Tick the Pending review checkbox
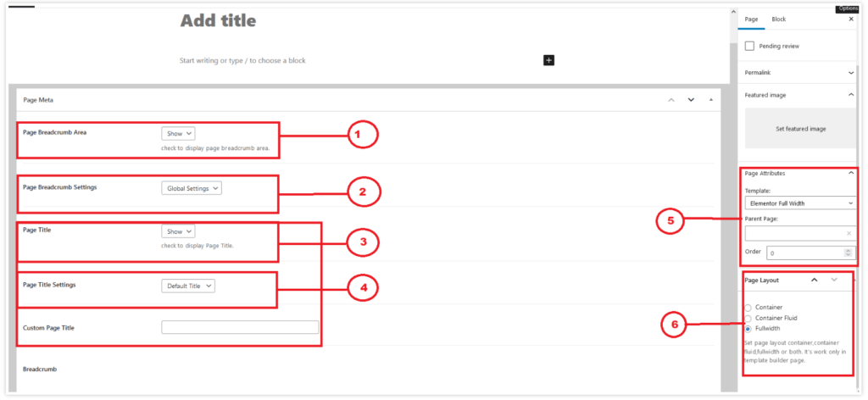 pos(749,46)
